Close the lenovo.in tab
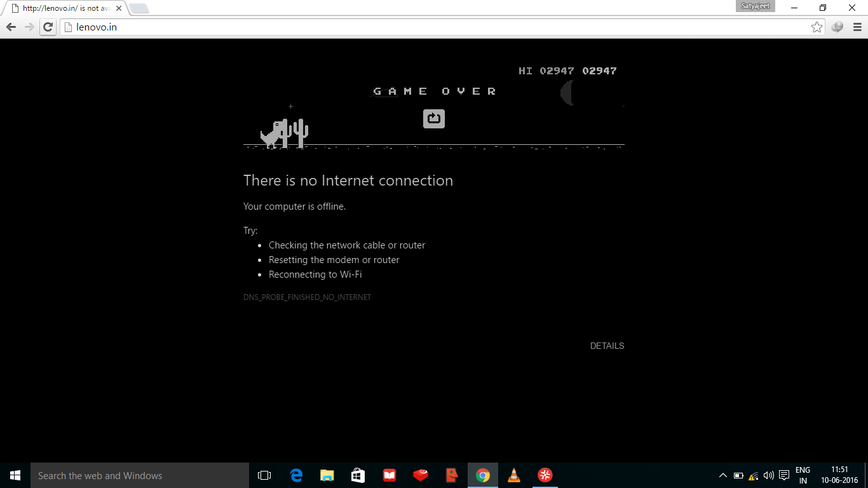868x488 pixels. [x=118, y=9]
